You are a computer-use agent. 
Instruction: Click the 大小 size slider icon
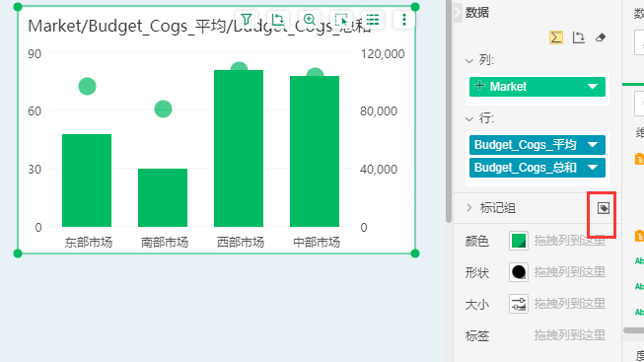pyautogui.click(x=519, y=304)
